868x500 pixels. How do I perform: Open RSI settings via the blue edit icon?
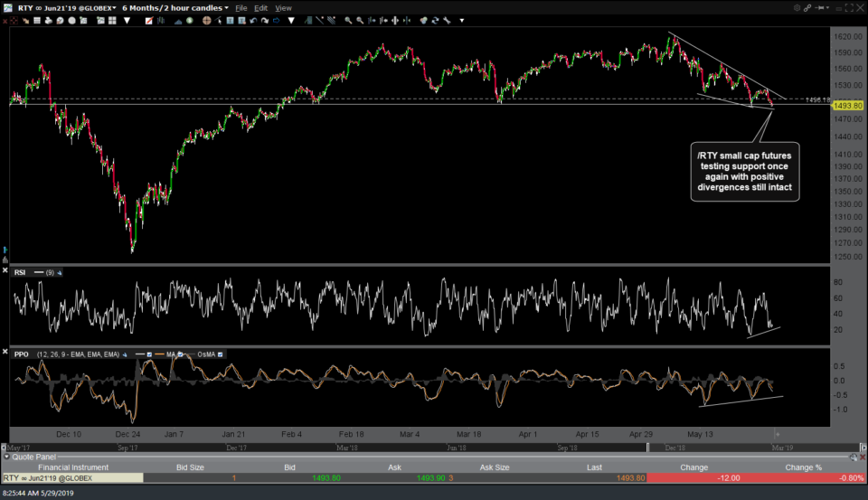point(60,272)
